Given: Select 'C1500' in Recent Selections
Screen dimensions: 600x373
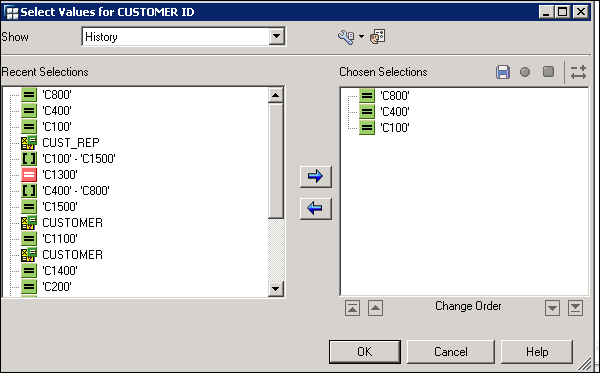Looking at the screenshot, I should pyautogui.click(x=60, y=207).
